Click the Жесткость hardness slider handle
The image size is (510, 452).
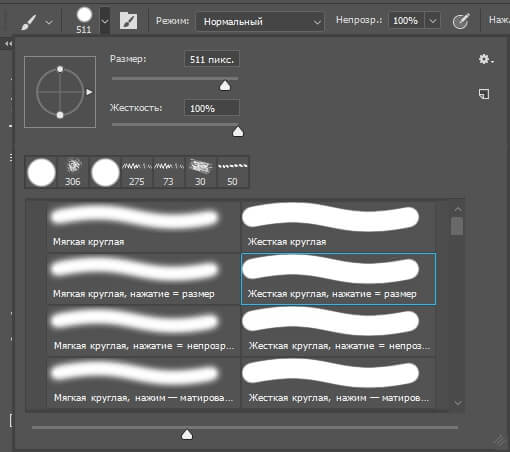pyautogui.click(x=238, y=132)
